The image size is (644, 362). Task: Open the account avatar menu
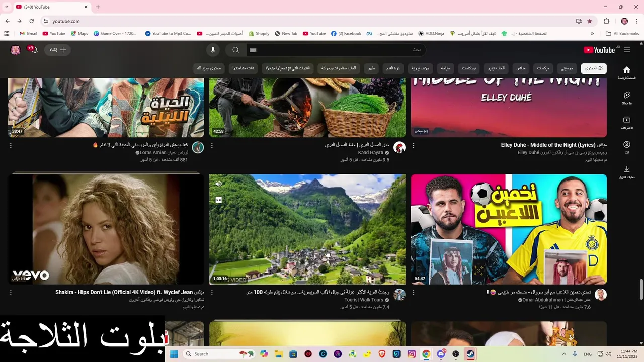pyautogui.click(x=16, y=50)
